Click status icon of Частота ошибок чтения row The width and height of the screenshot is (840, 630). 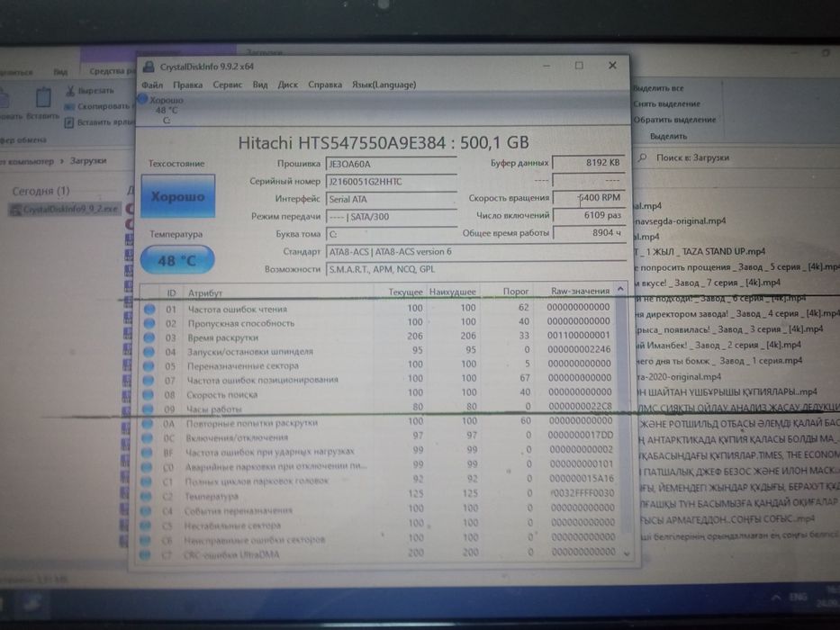tap(149, 309)
